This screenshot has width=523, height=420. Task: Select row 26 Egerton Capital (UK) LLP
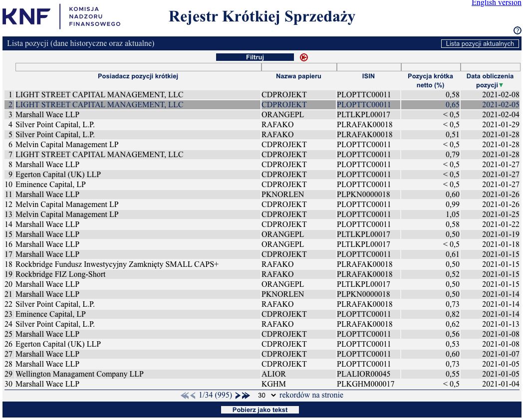(x=262, y=344)
